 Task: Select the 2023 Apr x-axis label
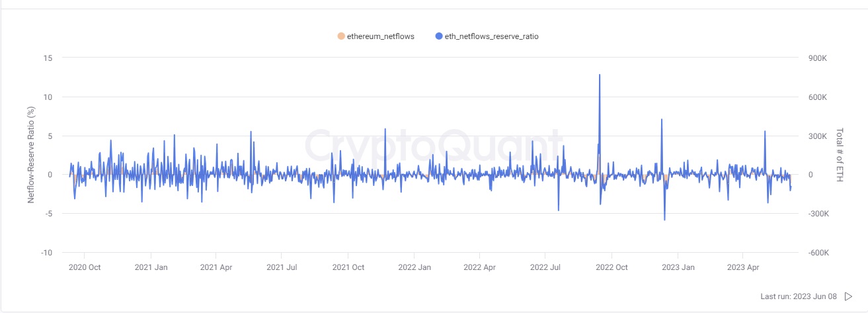click(742, 267)
